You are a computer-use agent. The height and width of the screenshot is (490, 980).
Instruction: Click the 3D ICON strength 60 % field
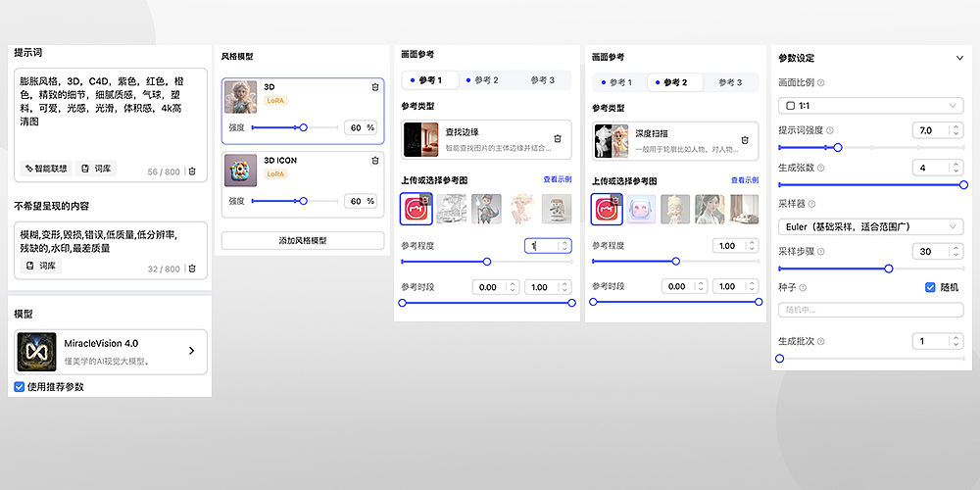pos(362,201)
